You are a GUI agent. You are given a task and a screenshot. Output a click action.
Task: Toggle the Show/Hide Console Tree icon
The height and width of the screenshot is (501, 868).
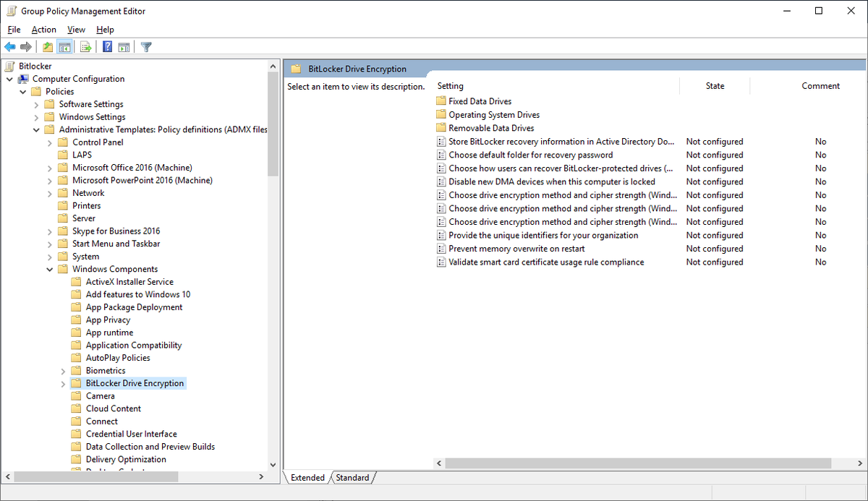click(x=64, y=47)
